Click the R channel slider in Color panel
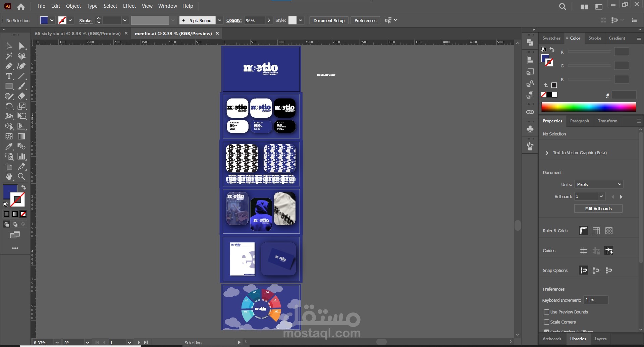644x347 pixels. point(589,52)
